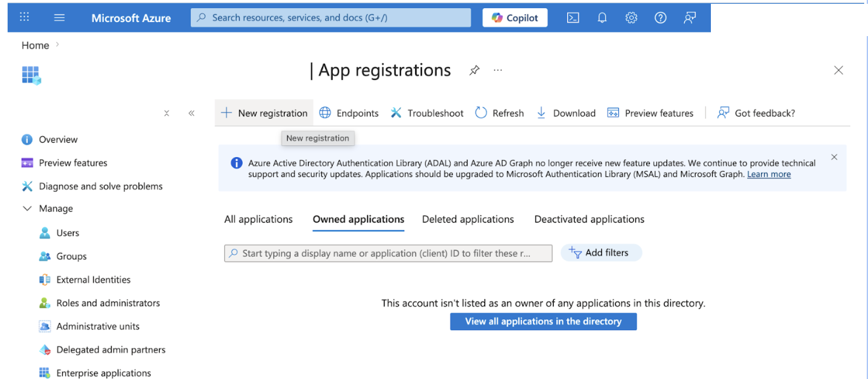Open the notifications bell
The height and width of the screenshot is (379, 868).
(603, 18)
